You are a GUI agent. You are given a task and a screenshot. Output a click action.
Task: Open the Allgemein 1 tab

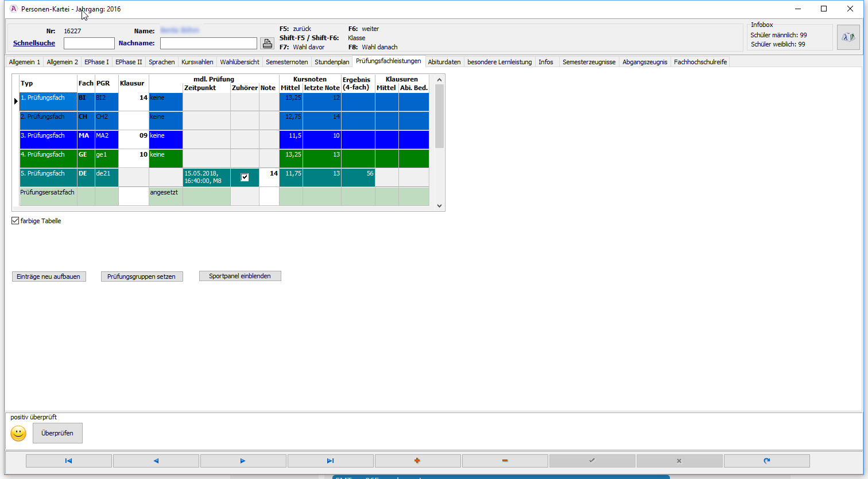pos(25,62)
